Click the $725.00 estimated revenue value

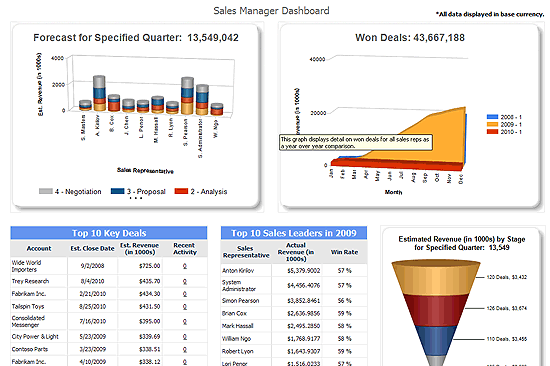coord(149,266)
